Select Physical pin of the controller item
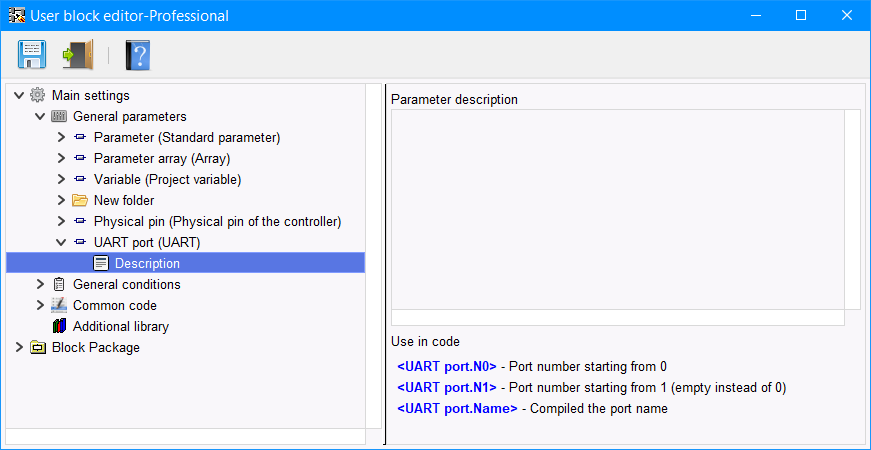871x450 pixels. (217, 222)
